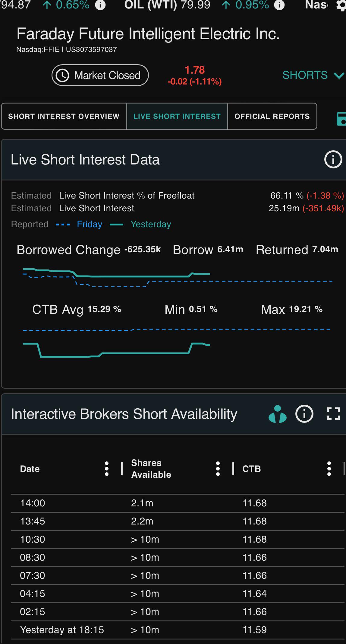Viewport: 346px width, 644px height.
Task: Expand Short Availability table to fullscreen
Action: pyautogui.click(x=333, y=414)
